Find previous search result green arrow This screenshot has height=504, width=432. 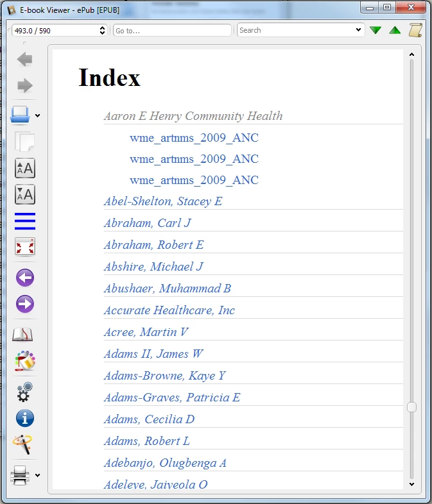click(395, 30)
